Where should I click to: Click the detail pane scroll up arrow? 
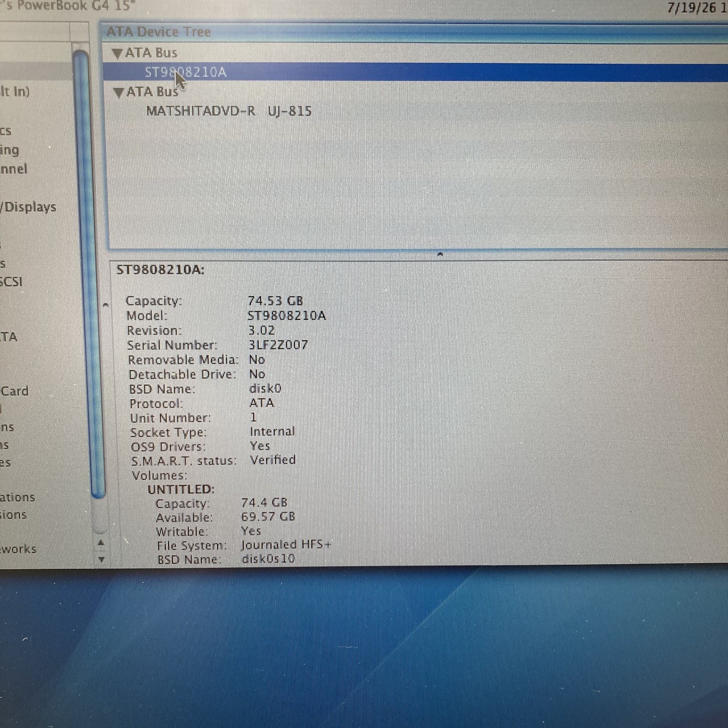(x=106, y=304)
